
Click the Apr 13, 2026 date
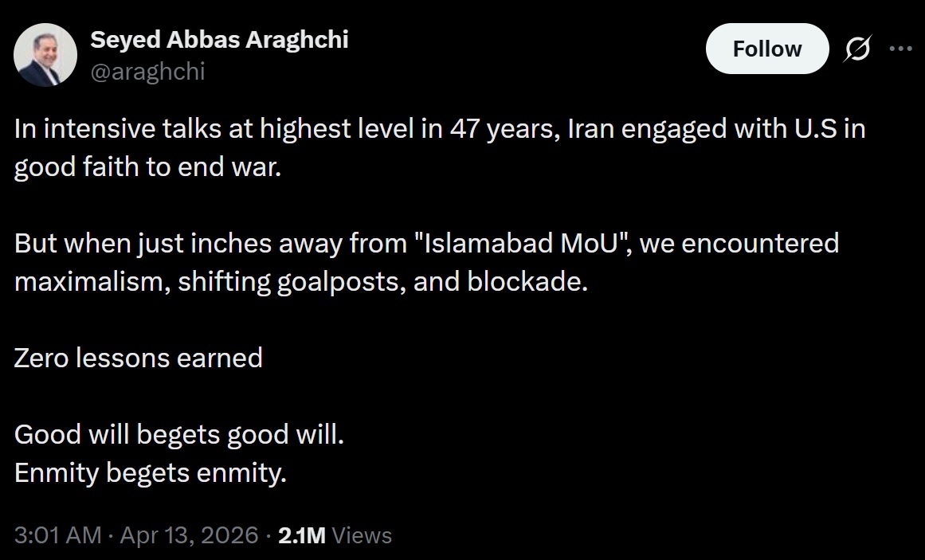[x=189, y=535]
